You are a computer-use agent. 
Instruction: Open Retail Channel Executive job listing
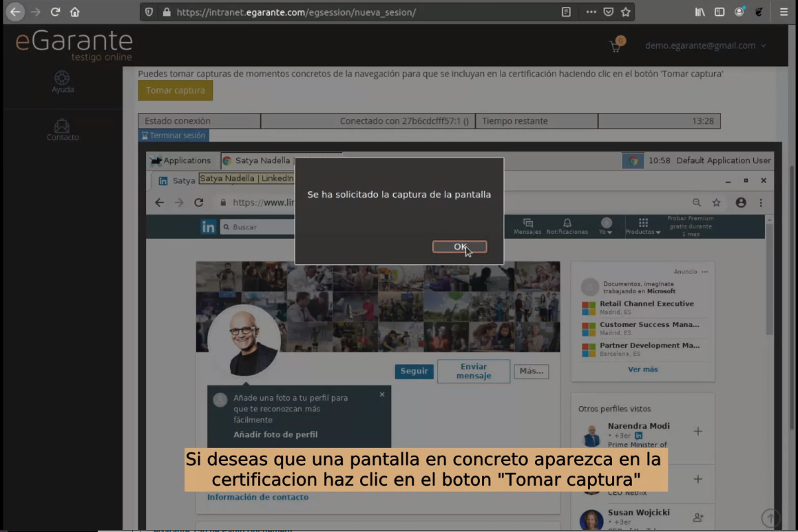coord(647,304)
